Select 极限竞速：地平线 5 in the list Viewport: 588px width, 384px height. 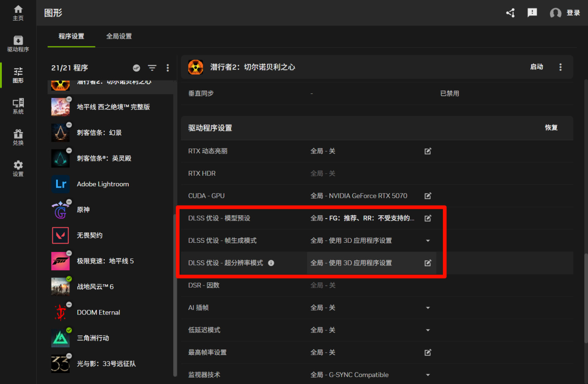[112, 261]
